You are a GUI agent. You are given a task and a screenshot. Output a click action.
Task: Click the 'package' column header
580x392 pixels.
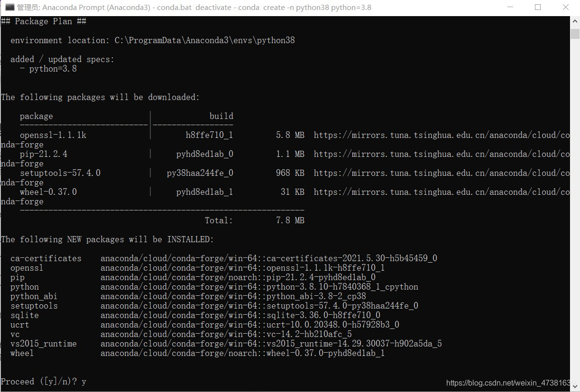click(37, 116)
